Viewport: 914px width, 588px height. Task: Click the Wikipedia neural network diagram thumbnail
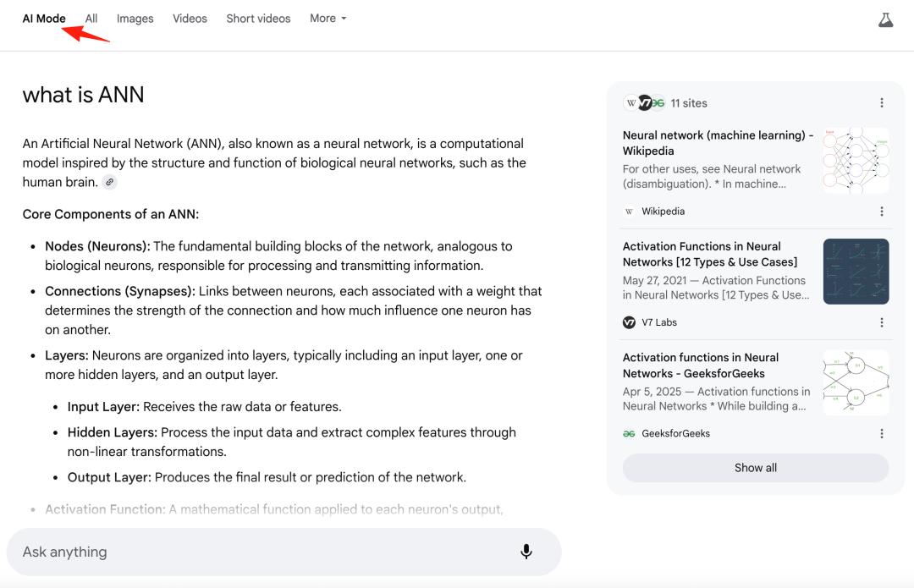856,160
